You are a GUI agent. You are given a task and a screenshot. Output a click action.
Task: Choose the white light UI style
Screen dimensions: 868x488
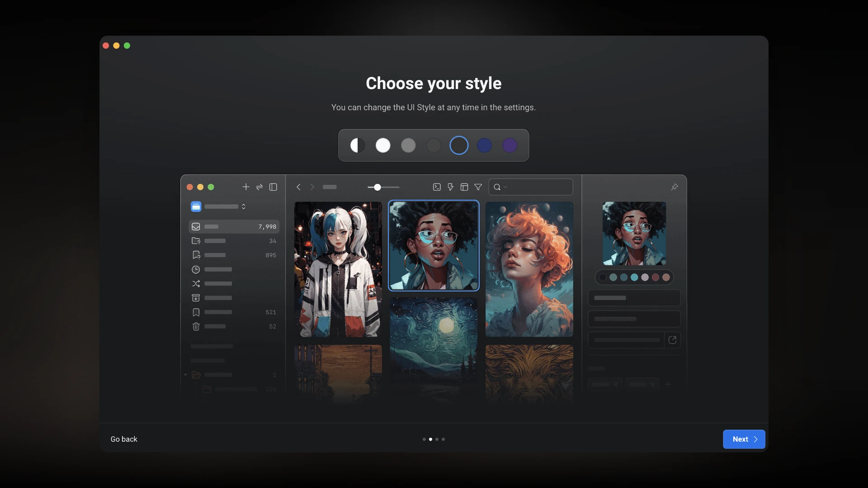tap(383, 145)
